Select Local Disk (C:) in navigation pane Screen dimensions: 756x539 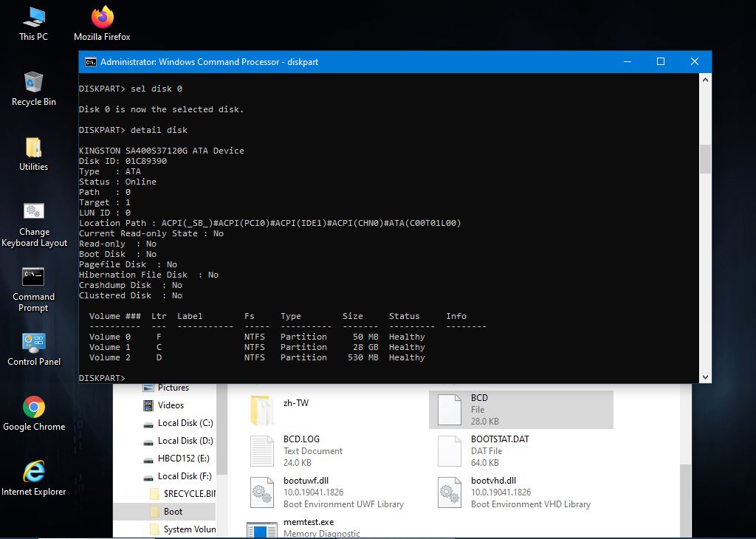[x=185, y=423]
